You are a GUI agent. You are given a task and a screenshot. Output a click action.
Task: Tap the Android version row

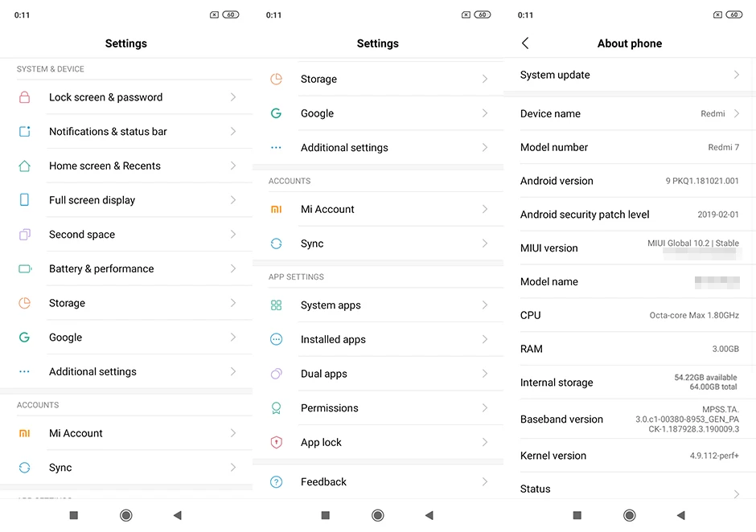(629, 181)
